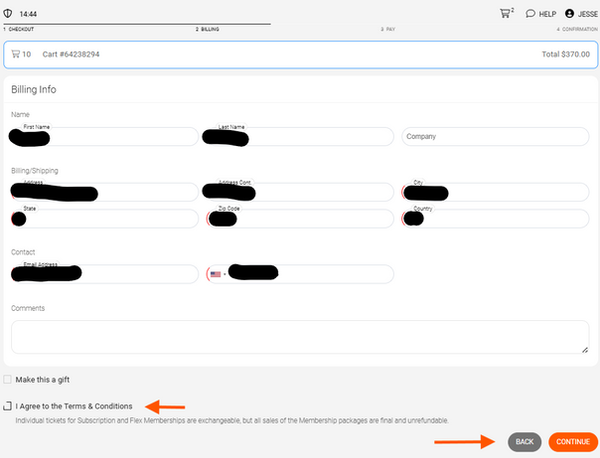The height and width of the screenshot is (458, 600).
Task: Click the Email Address field
Action: click(x=104, y=274)
